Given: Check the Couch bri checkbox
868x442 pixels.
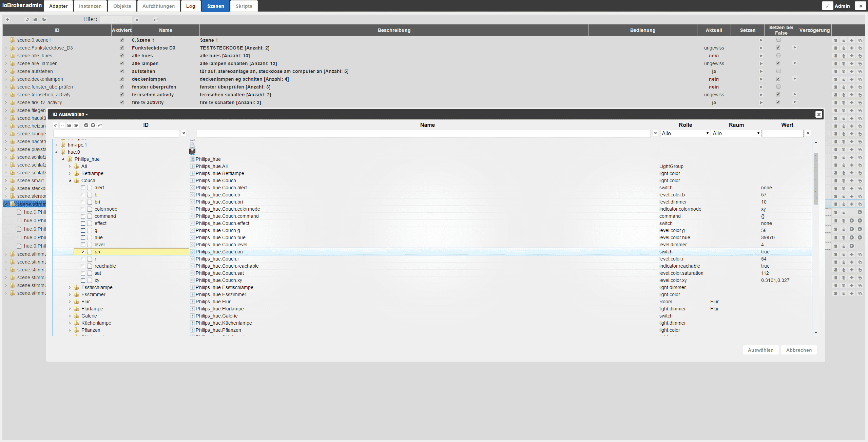Looking at the screenshot, I should [x=83, y=202].
